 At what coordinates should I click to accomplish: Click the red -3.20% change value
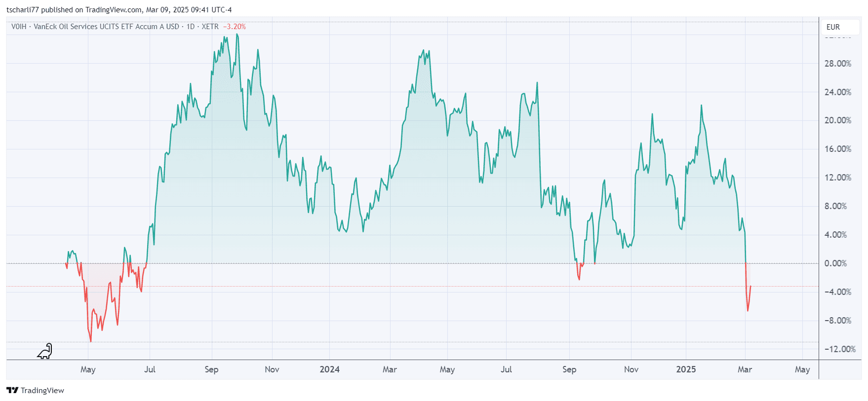point(235,27)
